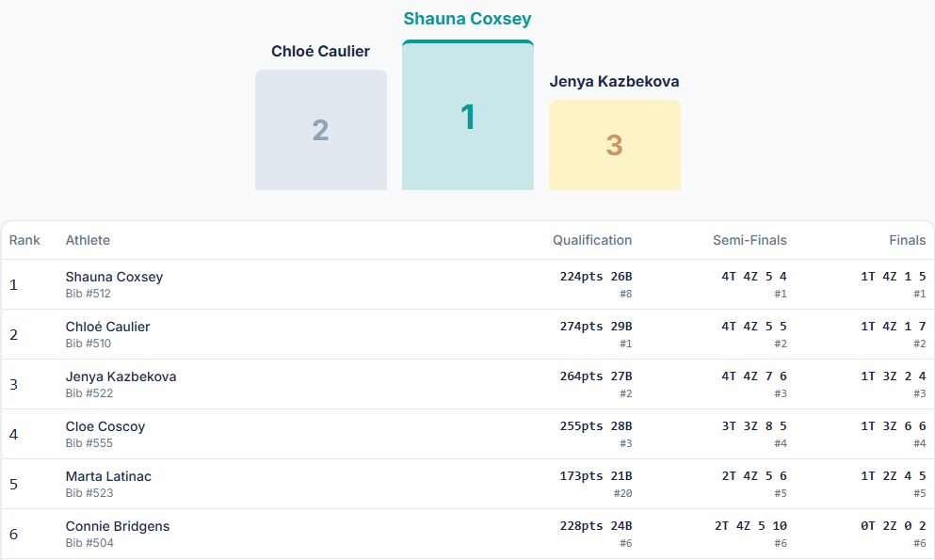This screenshot has height=560, width=935.
Task: Click the Semi-Finals column header
Action: pos(750,240)
